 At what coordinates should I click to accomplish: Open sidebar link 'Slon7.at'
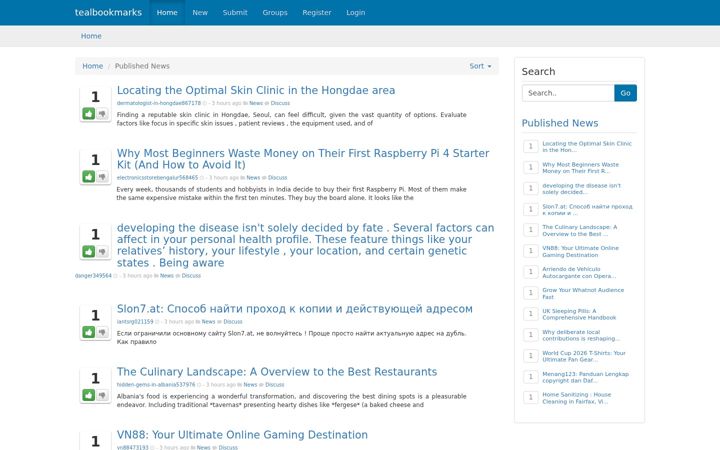[x=587, y=210]
